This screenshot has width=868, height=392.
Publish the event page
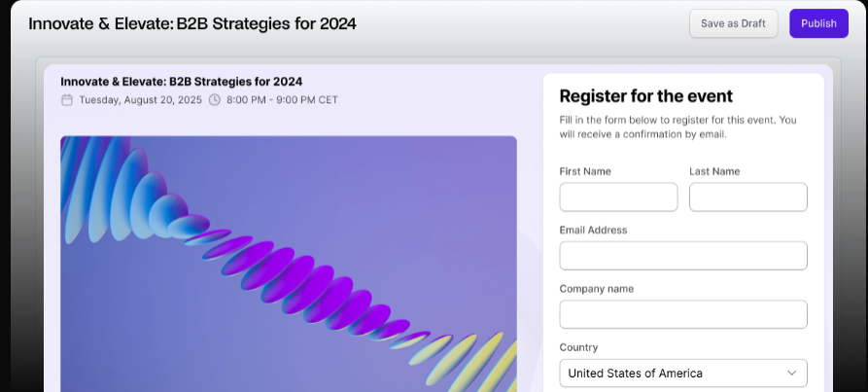pyautogui.click(x=818, y=23)
